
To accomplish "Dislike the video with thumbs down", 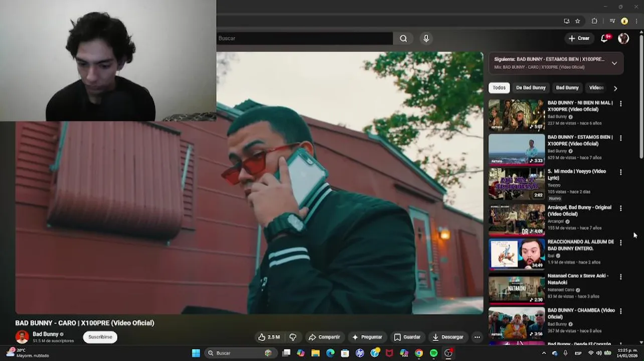I will click(x=293, y=337).
